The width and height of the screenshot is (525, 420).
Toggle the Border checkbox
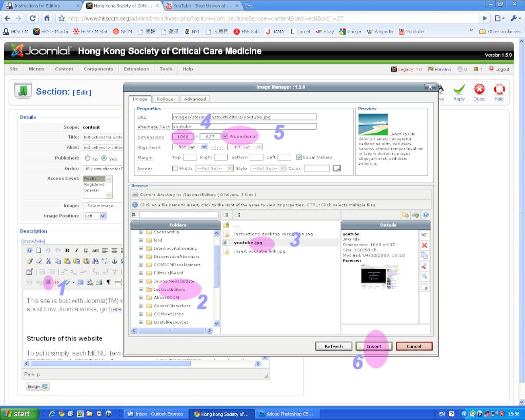[175, 169]
